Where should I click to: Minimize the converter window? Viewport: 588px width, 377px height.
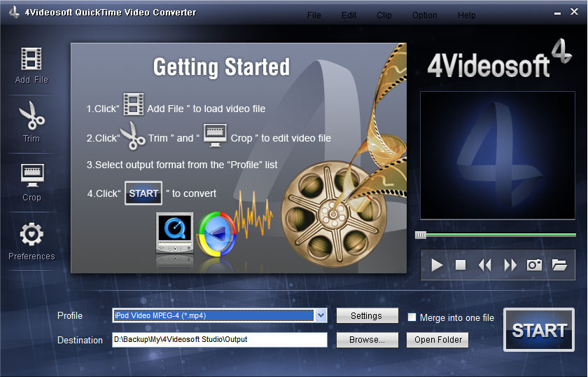557,13
